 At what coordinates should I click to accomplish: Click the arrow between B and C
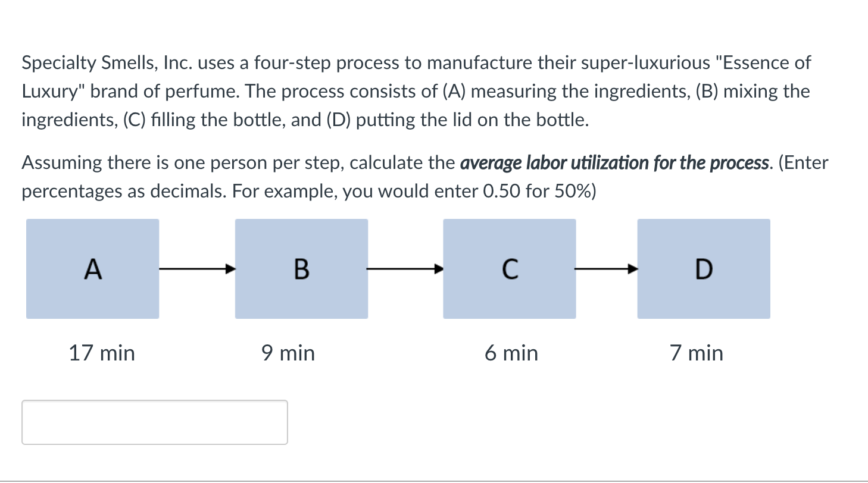(x=405, y=269)
